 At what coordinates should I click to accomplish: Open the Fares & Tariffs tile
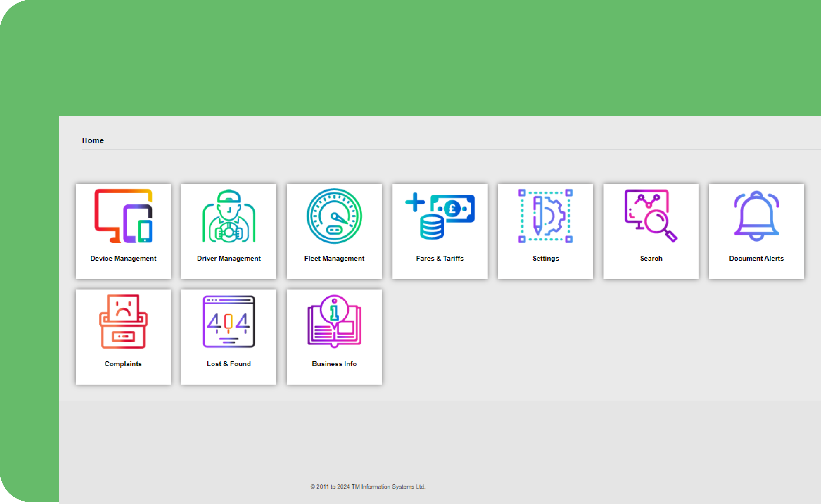(x=439, y=231)
